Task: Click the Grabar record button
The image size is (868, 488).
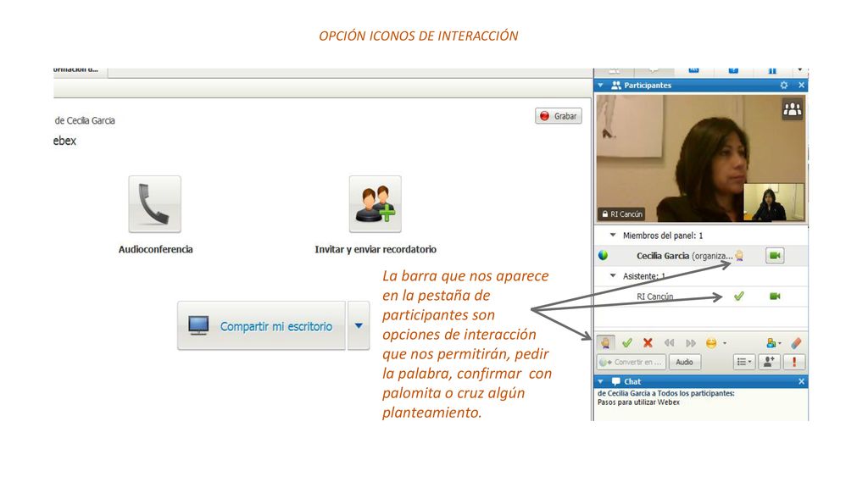Action: 558,116
